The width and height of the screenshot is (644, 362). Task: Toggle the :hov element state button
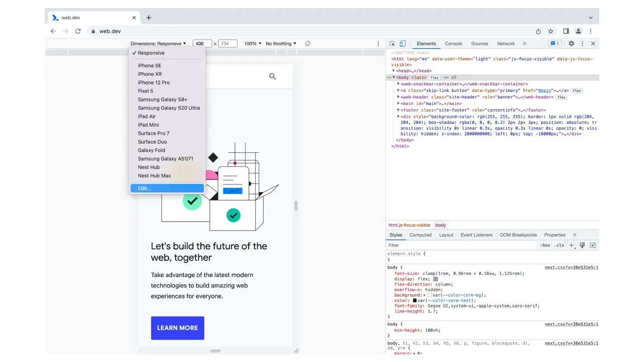tap(545, 245)
